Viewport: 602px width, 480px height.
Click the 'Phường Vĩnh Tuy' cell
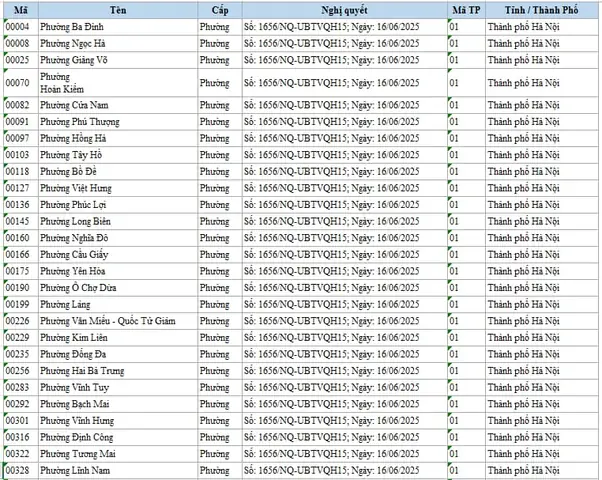coord(118,387)
